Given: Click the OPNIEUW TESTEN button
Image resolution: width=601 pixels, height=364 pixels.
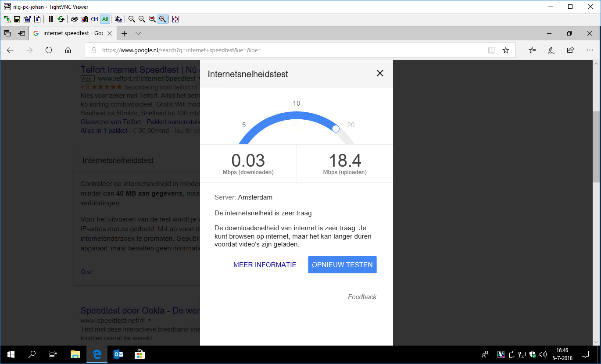Looking at the screenshot, I should tap(342, 265).
